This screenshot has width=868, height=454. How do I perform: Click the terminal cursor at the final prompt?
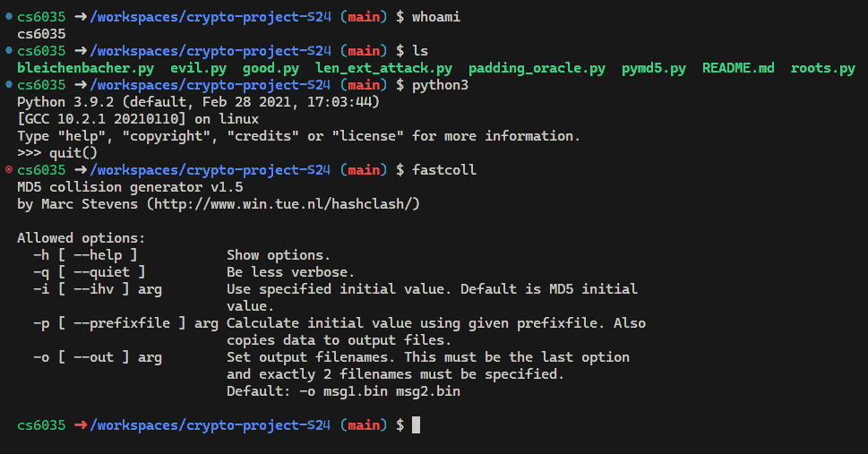(x=417, y=425)
